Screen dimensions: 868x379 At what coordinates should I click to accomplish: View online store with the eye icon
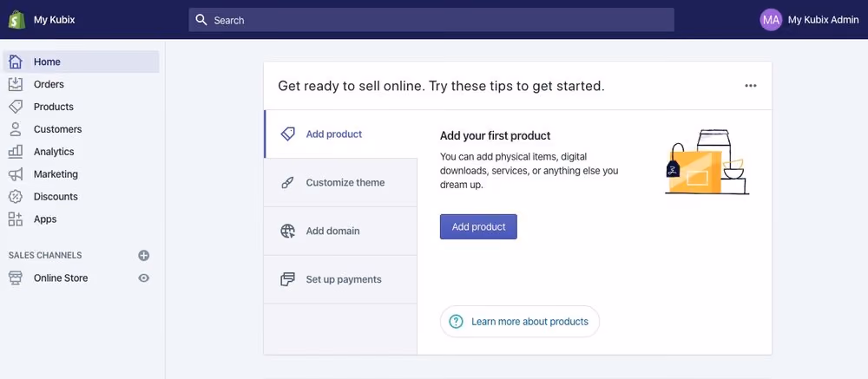(x=144, y=278)
